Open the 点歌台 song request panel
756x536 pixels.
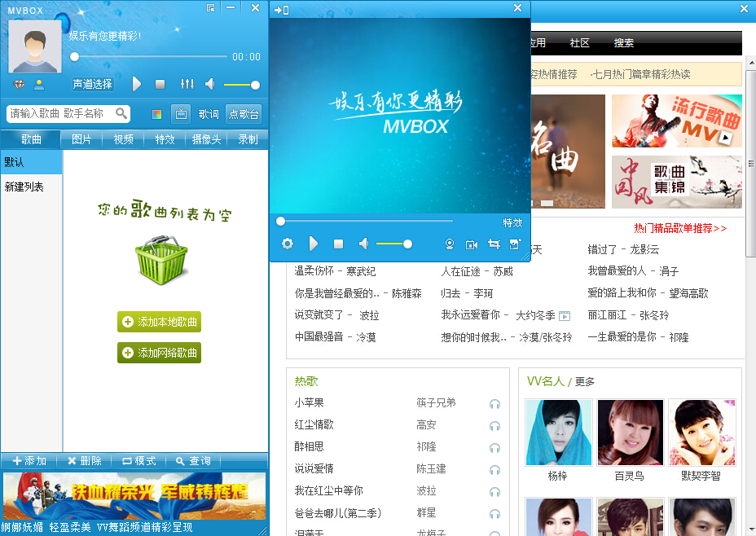pyautogui.click(x=244, y=114)
